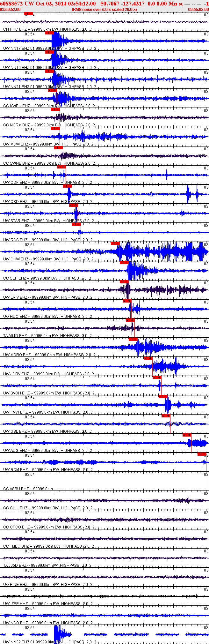This screenshot has width=209, height=644.
Task: Click the event ID 60883572 in header
Action: 12,3
